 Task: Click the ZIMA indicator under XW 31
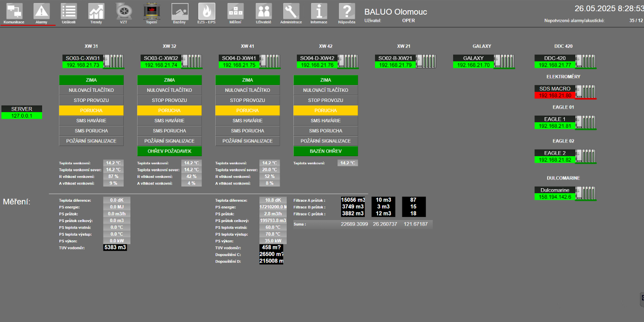tap(91, 80)
